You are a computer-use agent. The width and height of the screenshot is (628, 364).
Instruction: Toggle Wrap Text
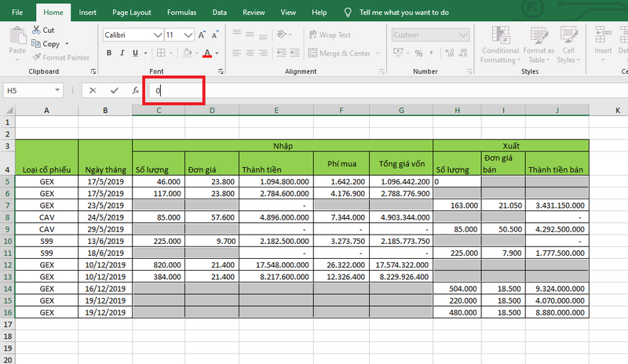point(329,35)
